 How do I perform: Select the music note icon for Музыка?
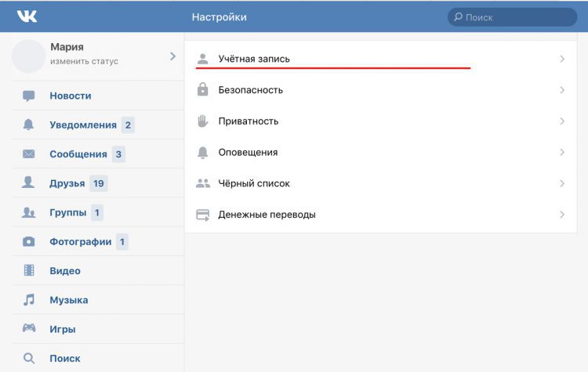point(28,300)
